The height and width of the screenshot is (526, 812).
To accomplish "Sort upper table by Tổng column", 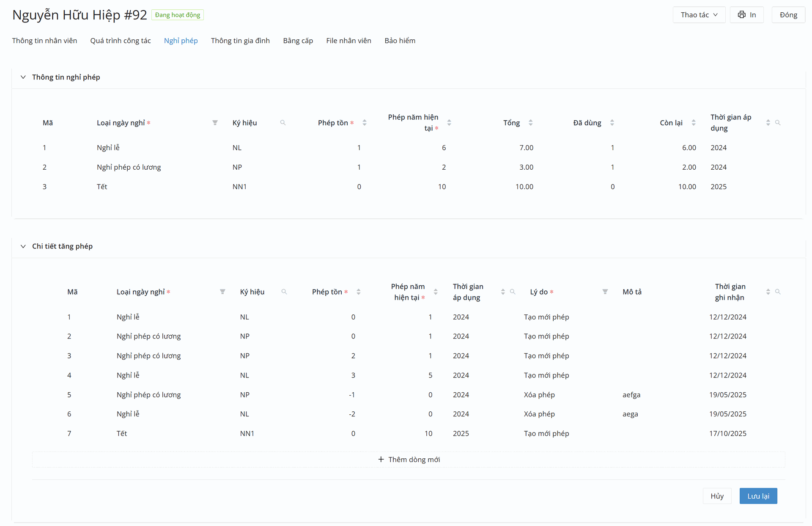I will pos(530,123).
